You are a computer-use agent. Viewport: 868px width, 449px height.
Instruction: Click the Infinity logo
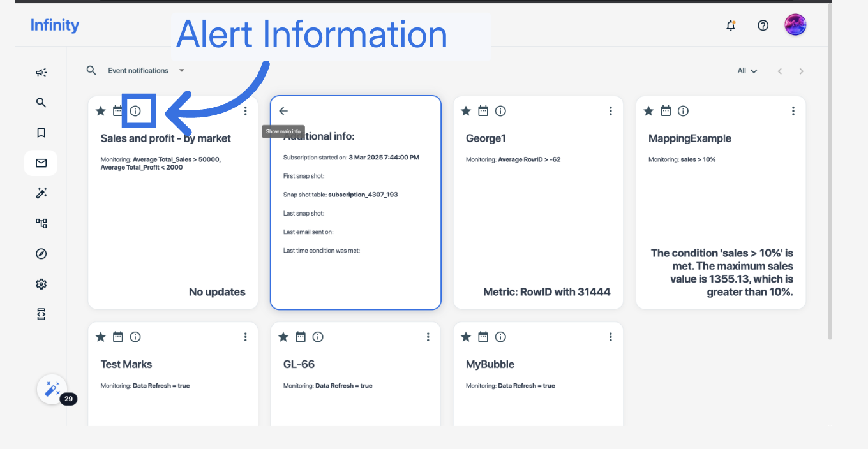tap(55, 26)
